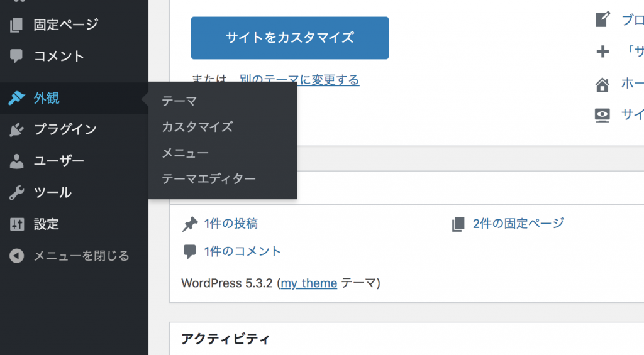Click the コメント speech bubble icon in sidebar
The width and height of the screenshot is (644, 355).
tap(16, 56)
